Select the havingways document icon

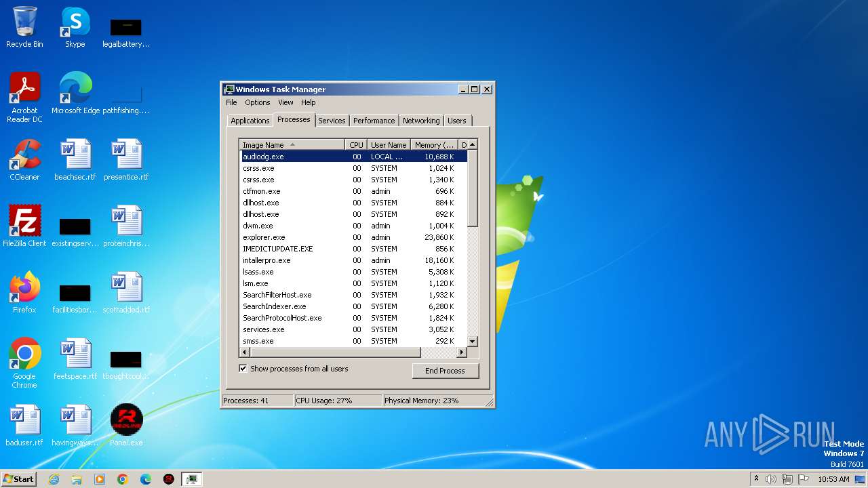(x=75, y=426)
